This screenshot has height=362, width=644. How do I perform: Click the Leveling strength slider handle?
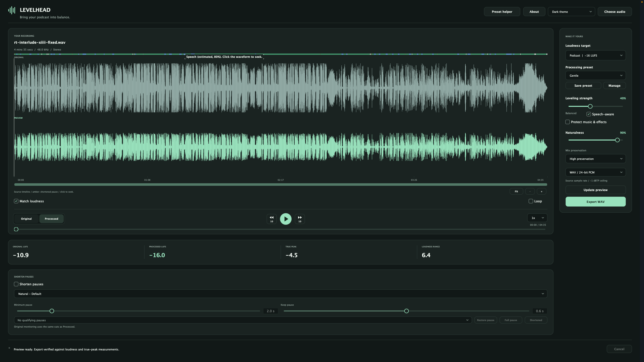point(590,106)
